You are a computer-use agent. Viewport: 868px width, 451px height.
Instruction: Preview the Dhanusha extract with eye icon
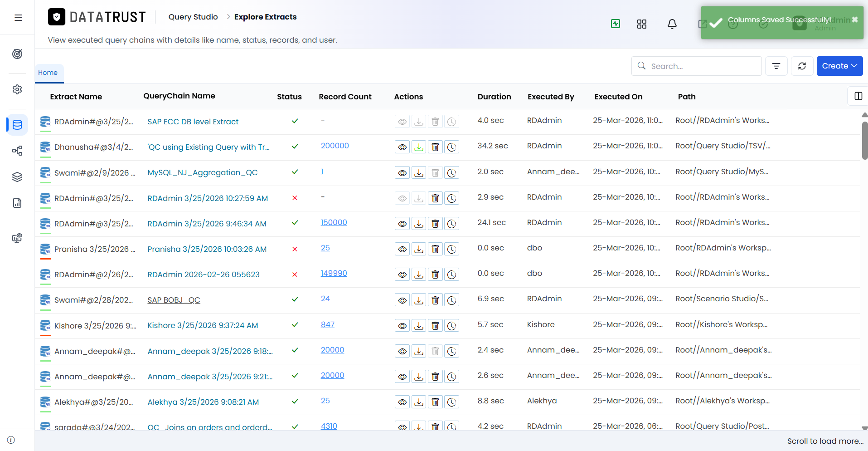point(402,147)
